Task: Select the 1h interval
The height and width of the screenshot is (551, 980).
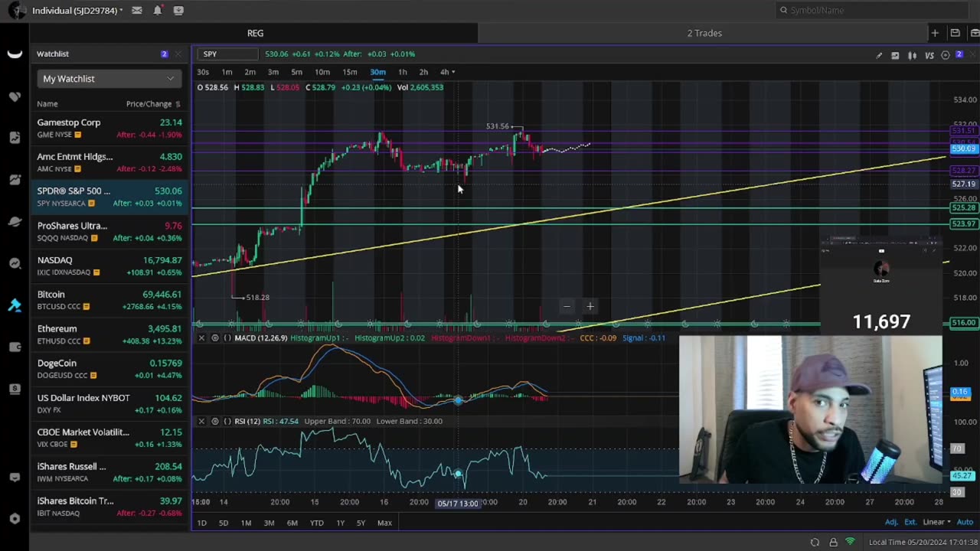Action: (402, 72)
